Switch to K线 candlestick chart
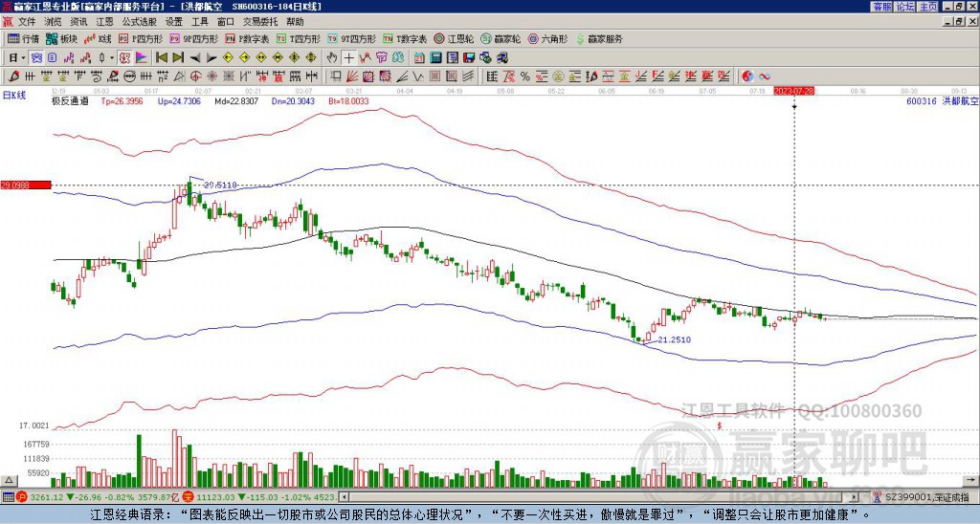Image resolution: width=980 pixels, height=524 pixels. coord(98,38)
